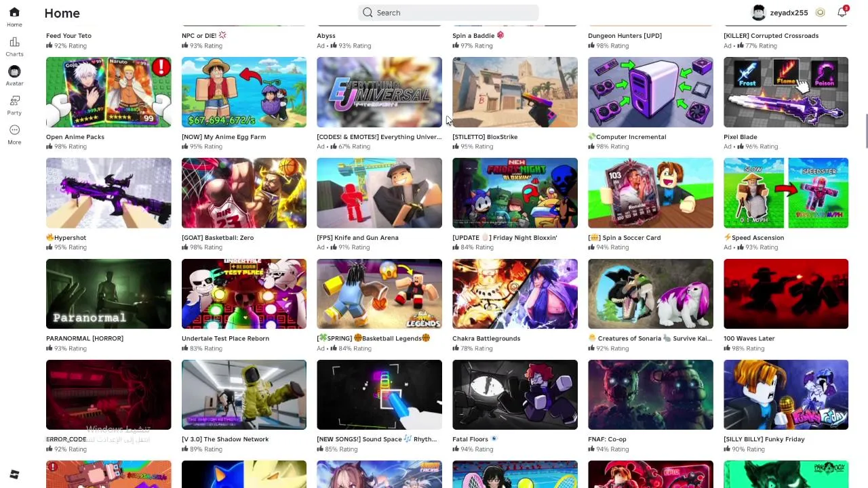Click the Roblox Studio icon at sidebar bottom

coord(14,474)
